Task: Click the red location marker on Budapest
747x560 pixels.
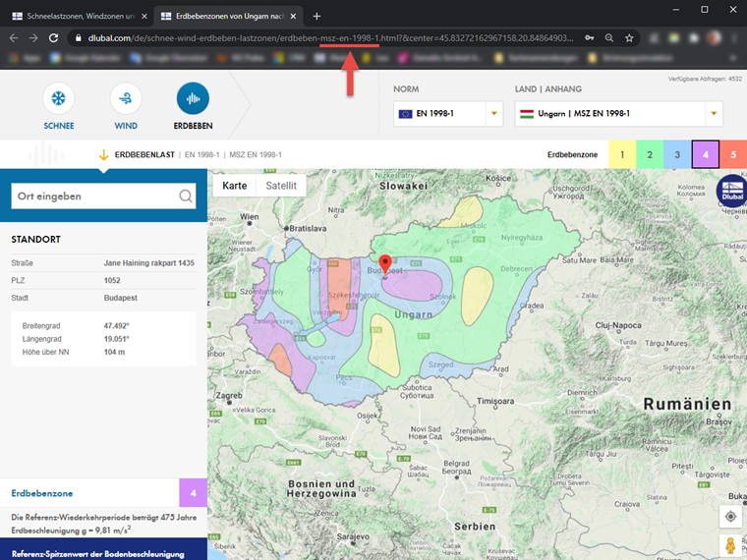Action: point(385,265)
